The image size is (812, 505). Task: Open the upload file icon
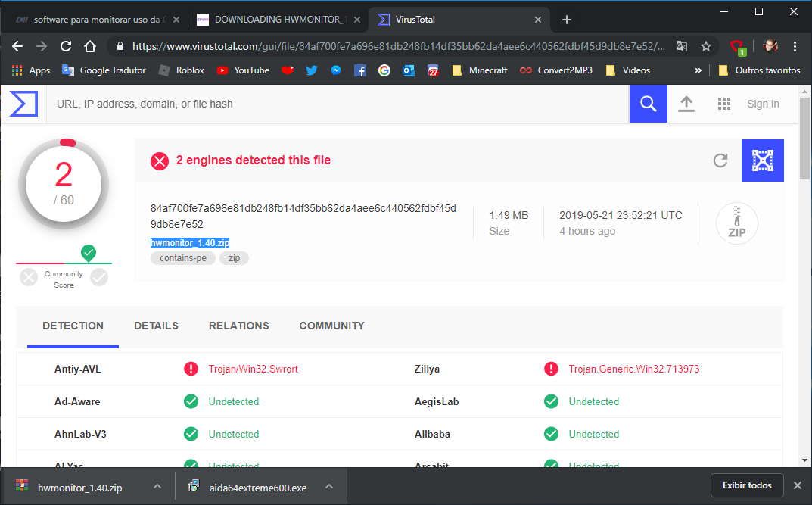click(x=686, y=104)
